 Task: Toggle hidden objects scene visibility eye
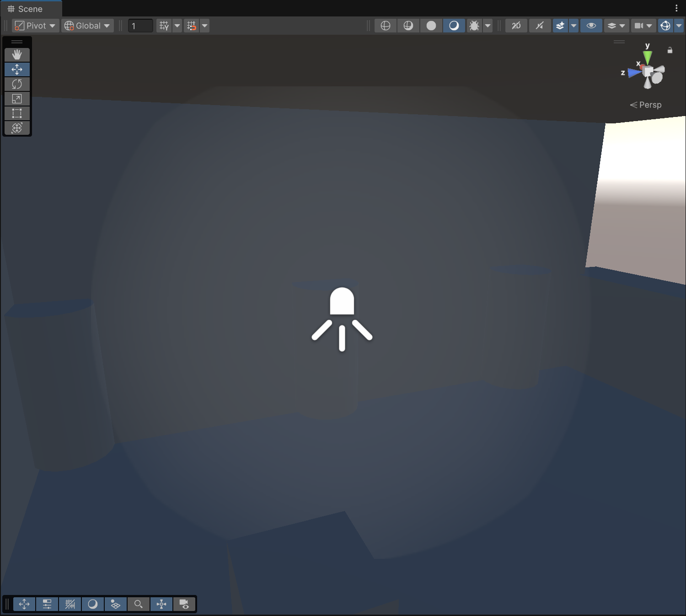tap(591, 26)
